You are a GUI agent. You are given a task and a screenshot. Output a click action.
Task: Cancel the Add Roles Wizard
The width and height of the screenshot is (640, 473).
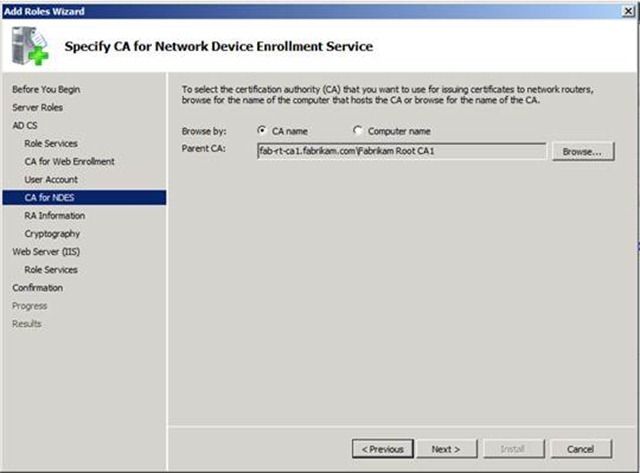click(x=581, y=449)
